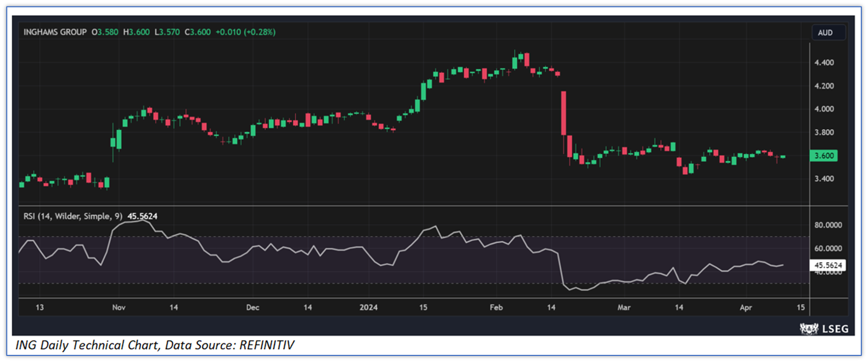The height and width of the screenshot is (362, 868).
Task: Click the ING Daily Technical Chart caption
Action: click(x=155, y=345)
